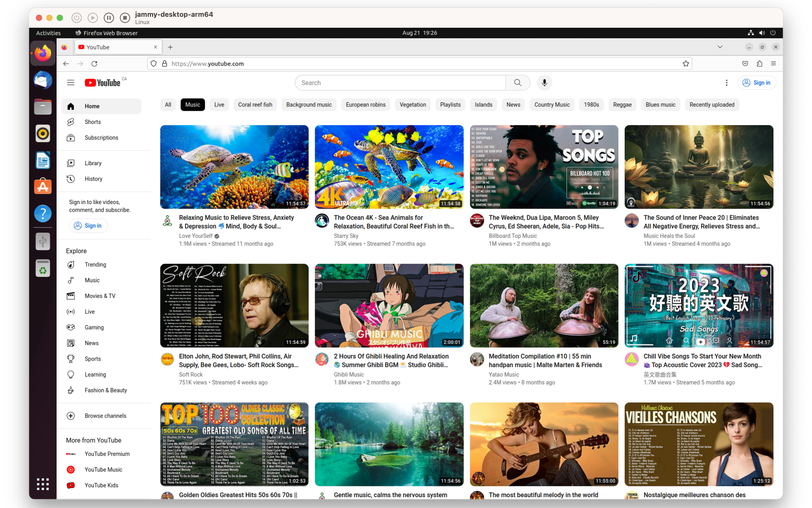Play Ghibli Music video thumbnail
The width and height of the screenshot is (812, 508).
pos(389,305)
